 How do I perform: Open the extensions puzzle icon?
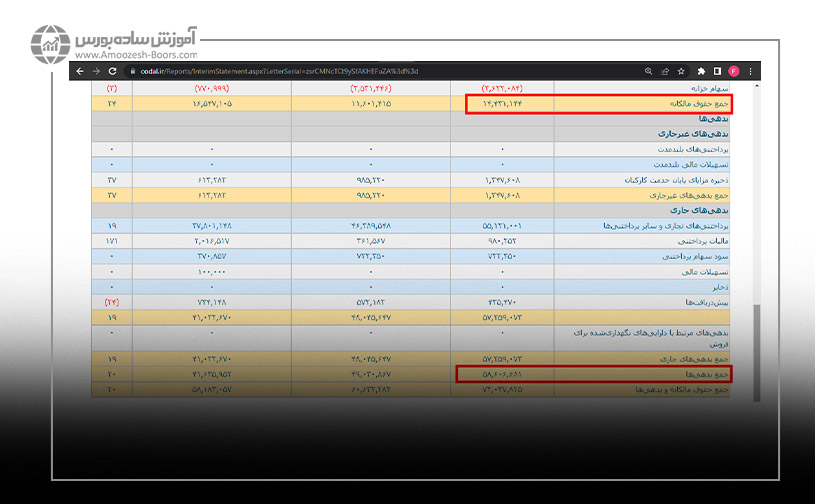coord(701,71)
